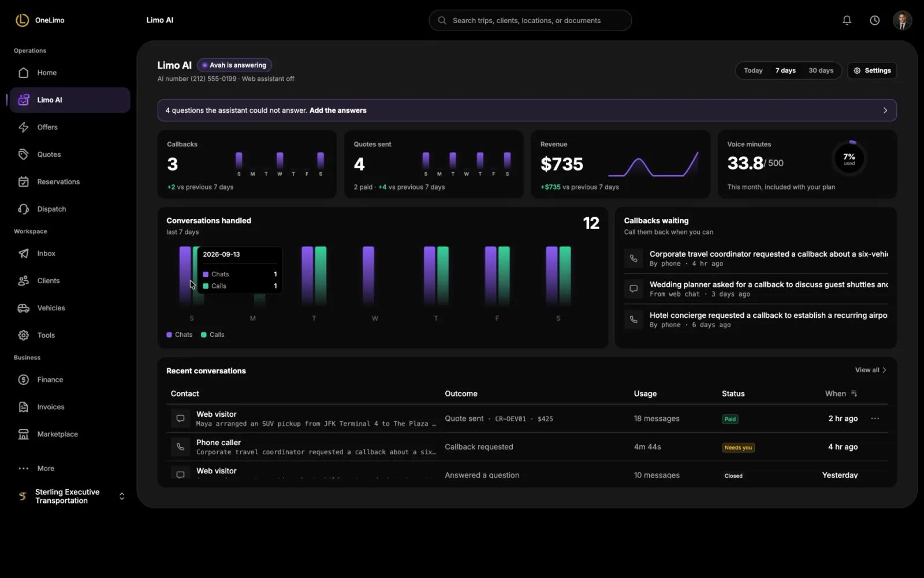The image size is (924, 578).
Task: Click the search trips input field
Action: tap(530, 20)
